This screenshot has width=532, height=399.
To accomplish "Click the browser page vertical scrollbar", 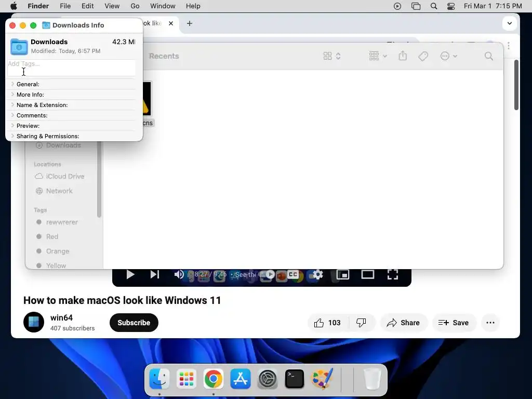I will pyautogui.click(x=516, y=85).
